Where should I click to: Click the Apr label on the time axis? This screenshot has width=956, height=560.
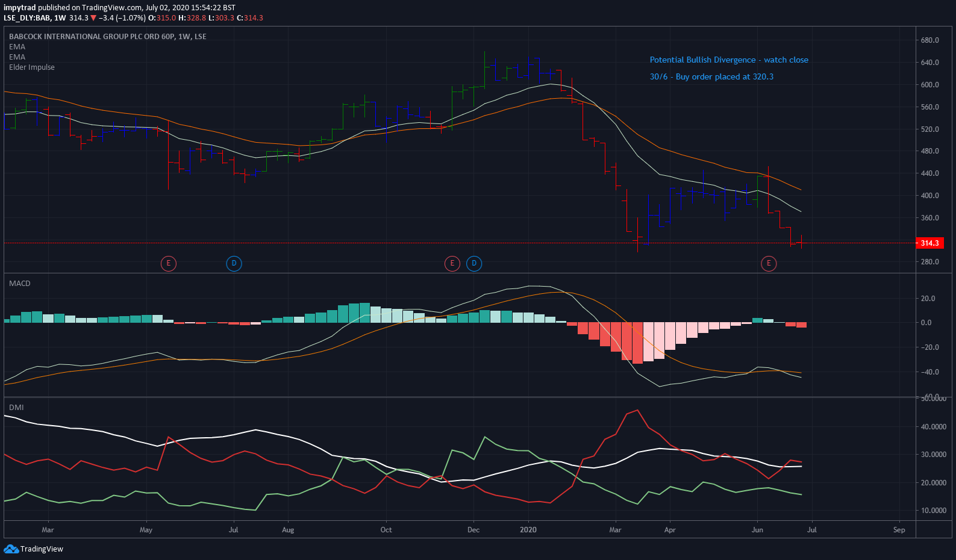[x=670, y=530]
